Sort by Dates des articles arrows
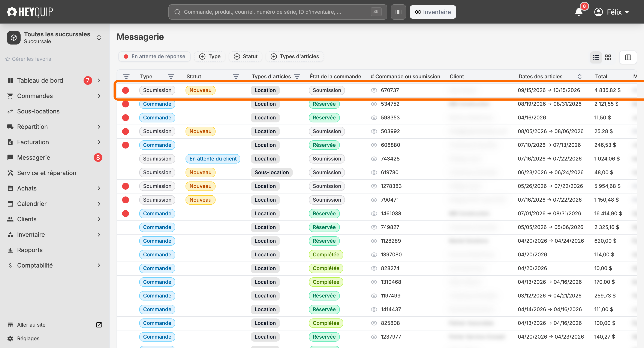The image size is (644, 348). click(x=580, y=76)
